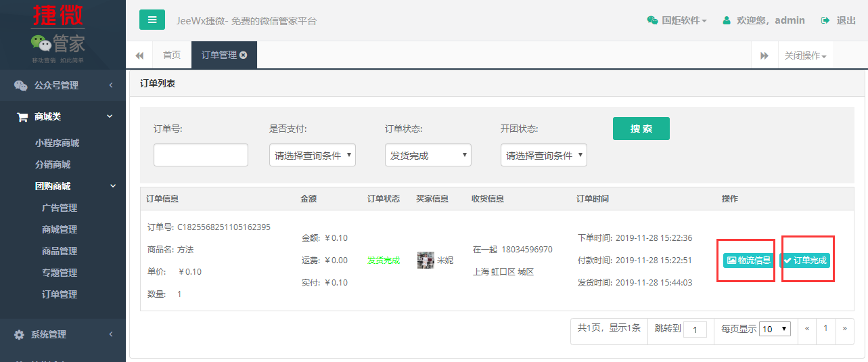Click the 商品名: 方法 text

click(x=170, y=250)
